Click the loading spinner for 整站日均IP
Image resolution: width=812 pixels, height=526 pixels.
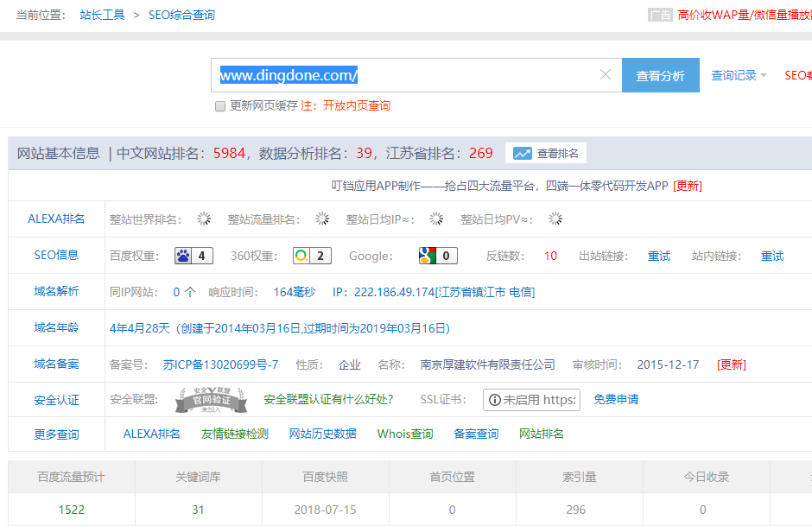tap(436, 219)
